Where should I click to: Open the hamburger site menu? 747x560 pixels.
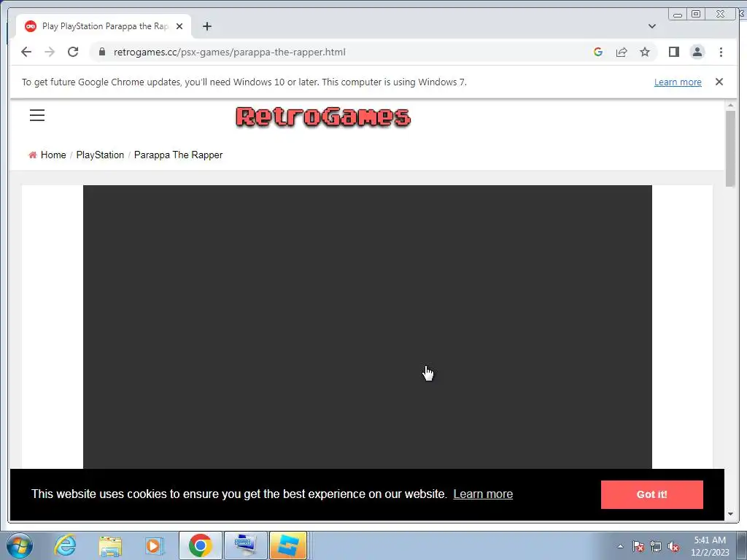pos(37,115)
